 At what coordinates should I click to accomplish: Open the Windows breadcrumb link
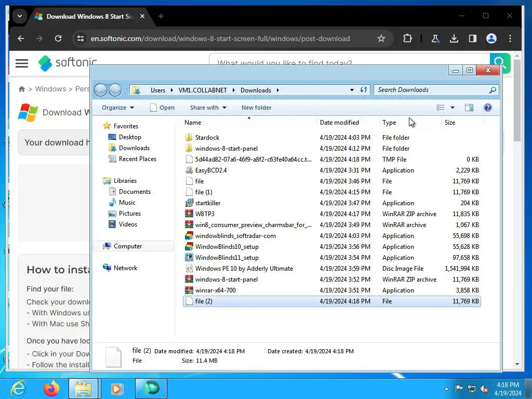coord(50,89)
